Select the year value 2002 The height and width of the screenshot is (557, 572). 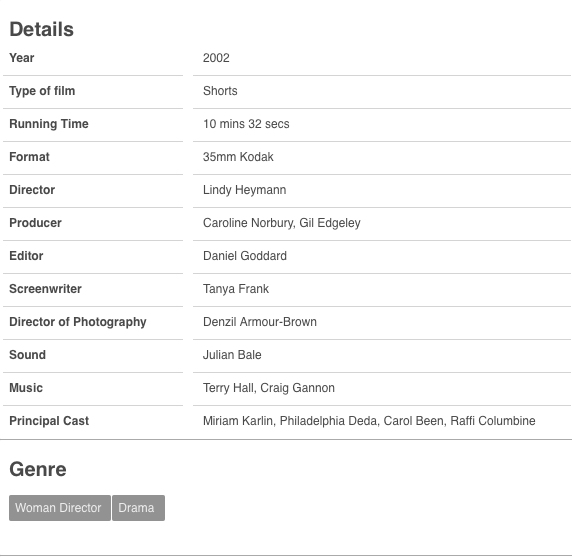coord(216,58)
